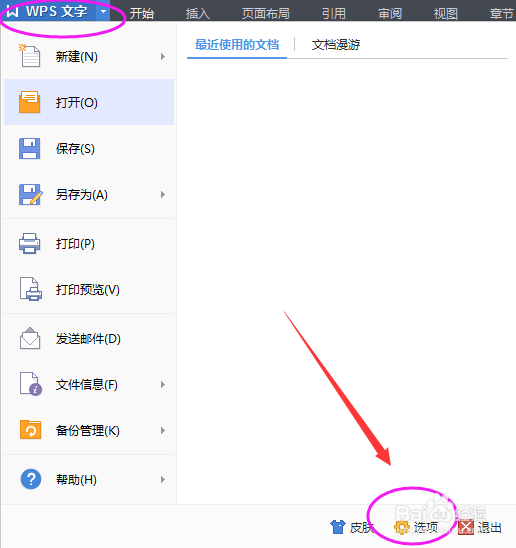
Task: Expand the 备份管理(K) submenu arrow
Action: click(x=163, y=430)
